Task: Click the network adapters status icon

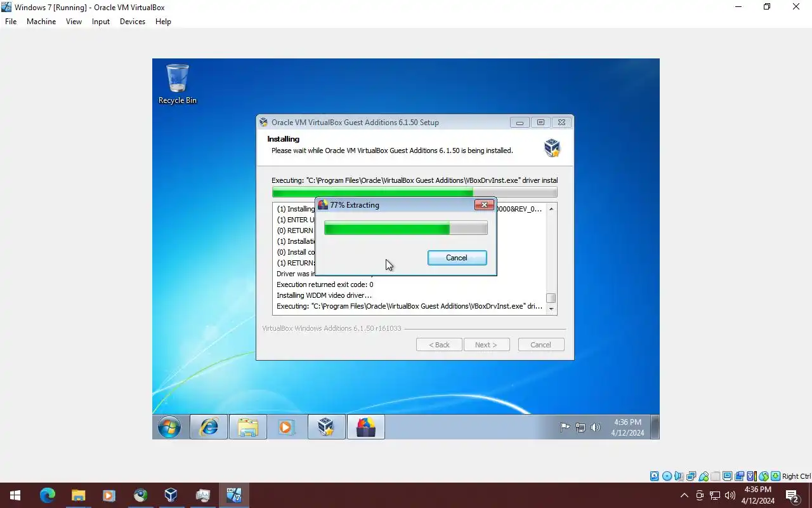Action: click(691, 476)
